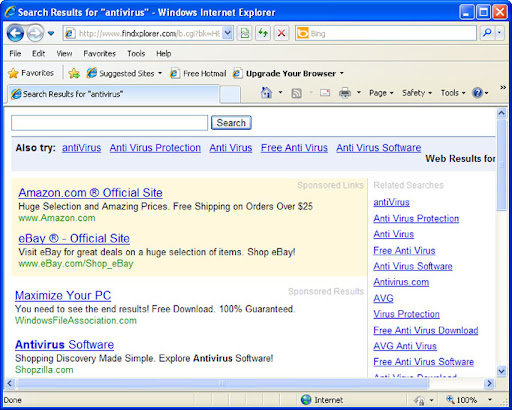Viewport: 512px width, 410px height.
Task: Click the AVG related search link
Action: 383,298
